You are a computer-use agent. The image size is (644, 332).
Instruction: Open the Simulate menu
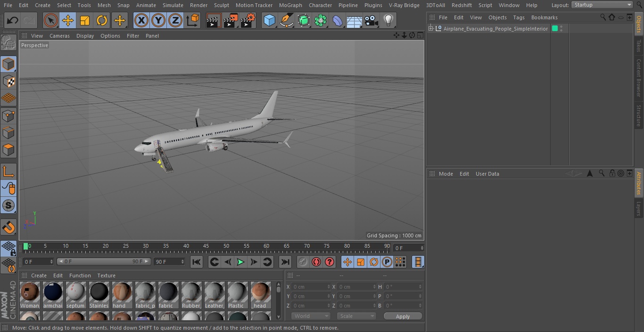(x=173, y=5)
